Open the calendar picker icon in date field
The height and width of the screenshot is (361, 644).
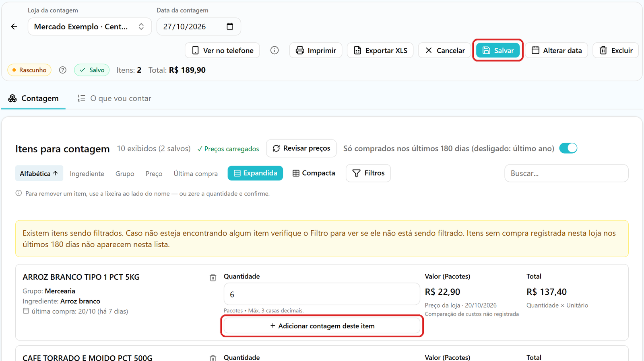230,27
